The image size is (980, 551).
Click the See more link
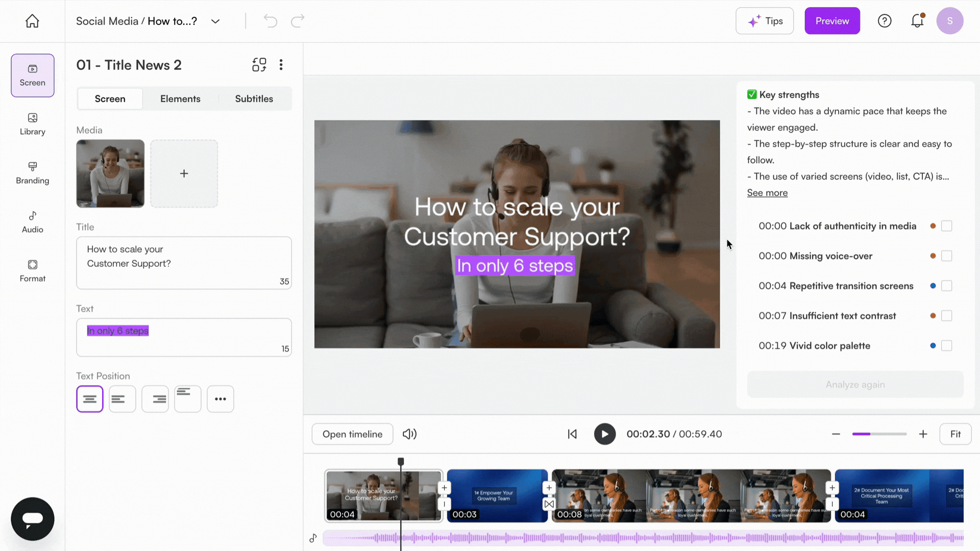pyautogui.click(x=767, y=193)
